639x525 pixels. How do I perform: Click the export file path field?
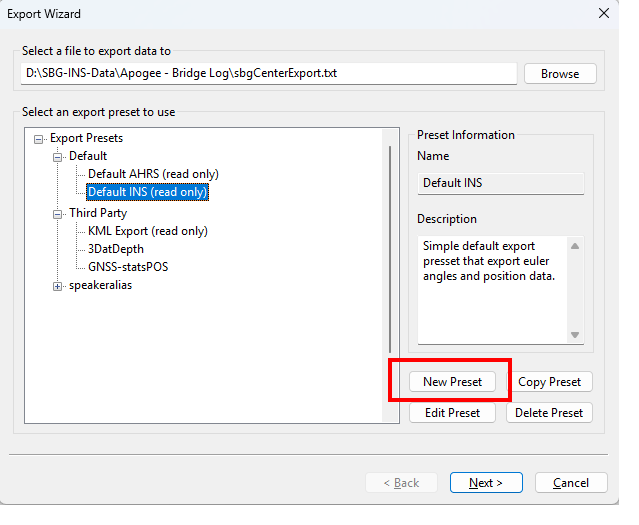pyautogui.click(x=268, y=74)
